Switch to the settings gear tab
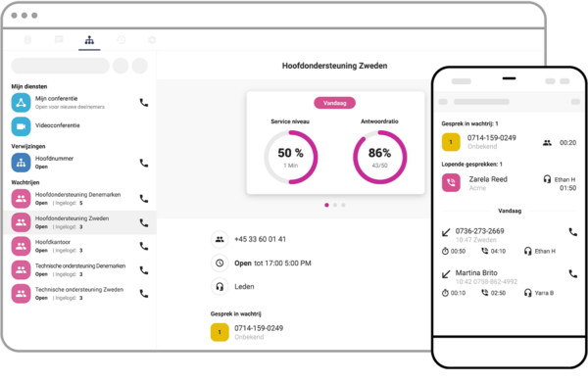Image resolution: width=588 pixels, height=384 pixels. [152, 40]
